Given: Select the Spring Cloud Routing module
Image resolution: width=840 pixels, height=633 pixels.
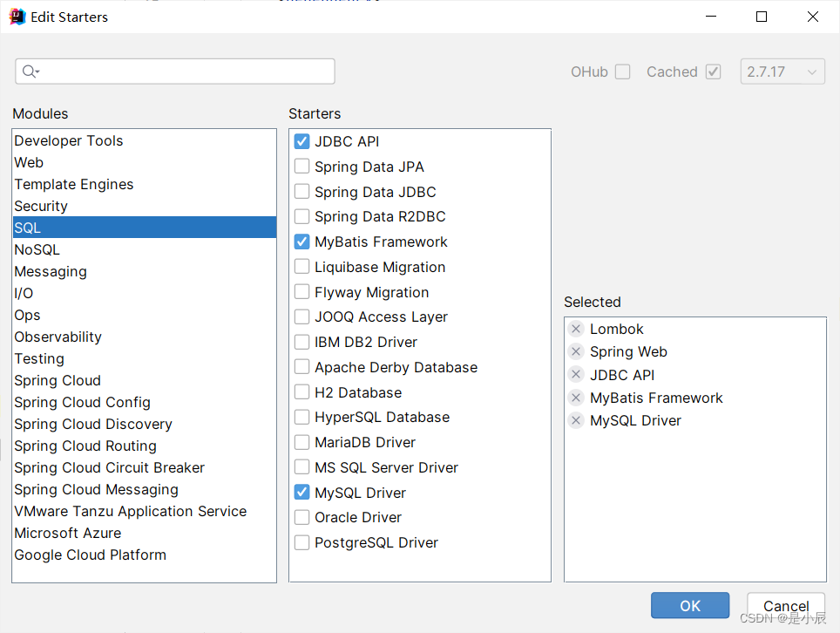Looking at the screenshot, I should pyautogui.click(x=144, y=446).
